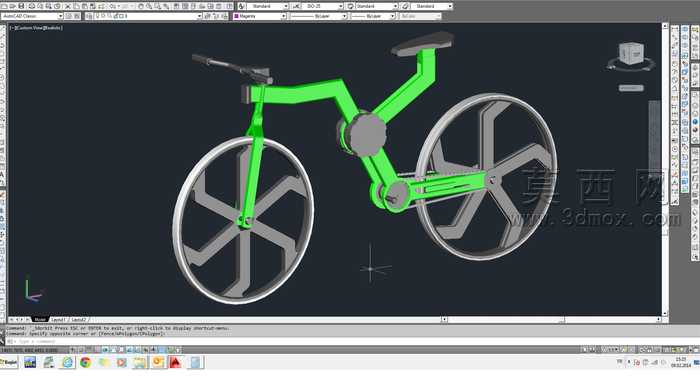Screen dimensions: 700x392
Task: Click the Text Style icon
Action: 241,6
